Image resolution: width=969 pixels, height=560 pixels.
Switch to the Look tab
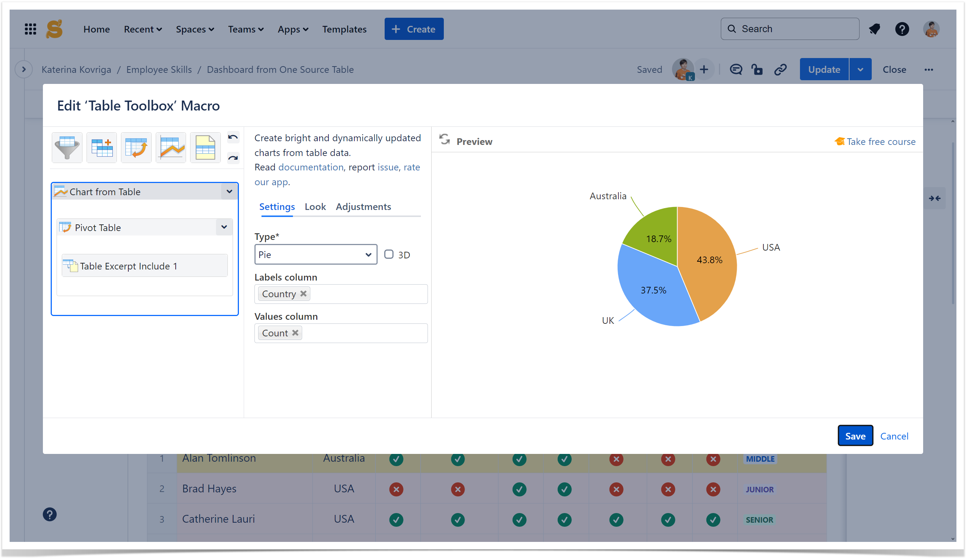[315, 207]
